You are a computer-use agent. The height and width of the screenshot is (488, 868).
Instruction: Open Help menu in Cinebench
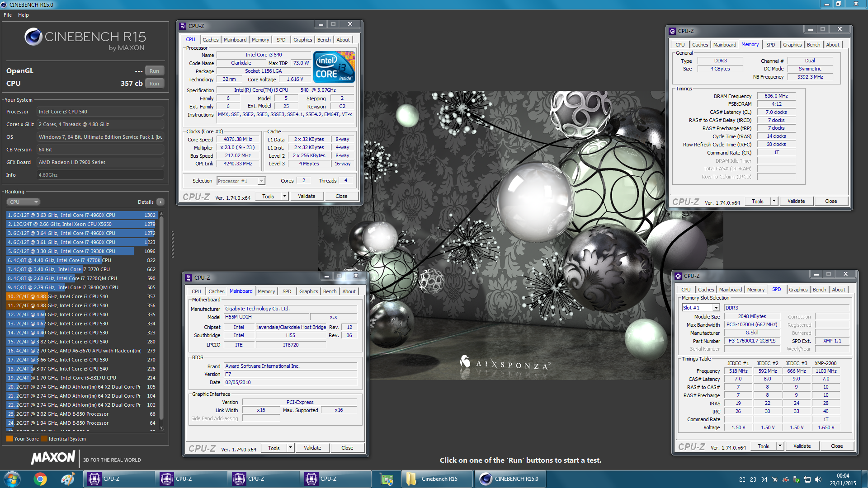[24, 15]
